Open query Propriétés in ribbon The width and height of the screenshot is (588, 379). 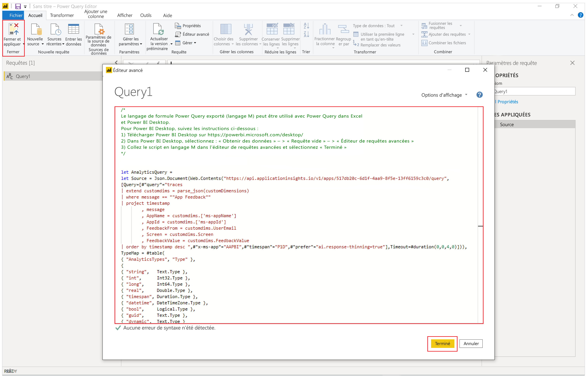(188, 26)
